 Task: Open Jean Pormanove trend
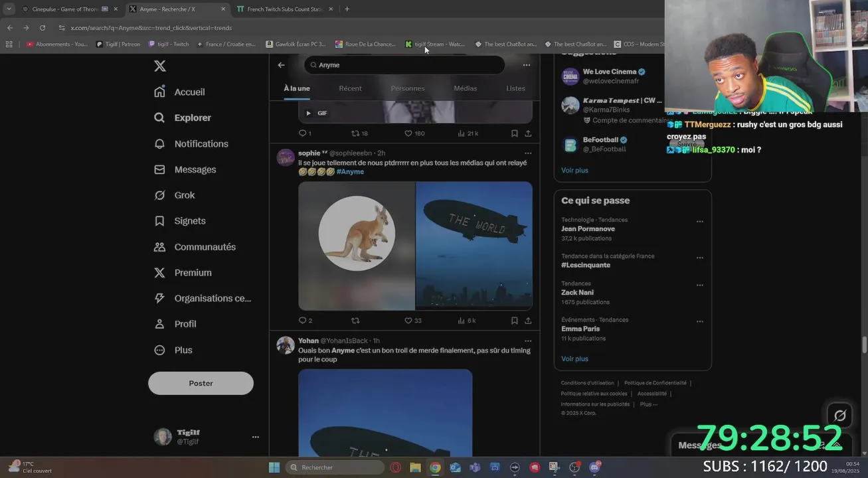tap(588, 229)
